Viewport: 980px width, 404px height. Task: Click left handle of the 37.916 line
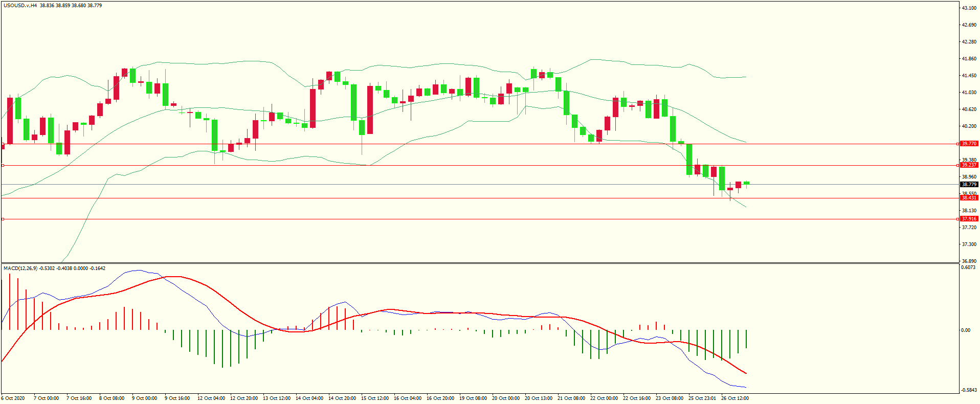click(3, 219)
